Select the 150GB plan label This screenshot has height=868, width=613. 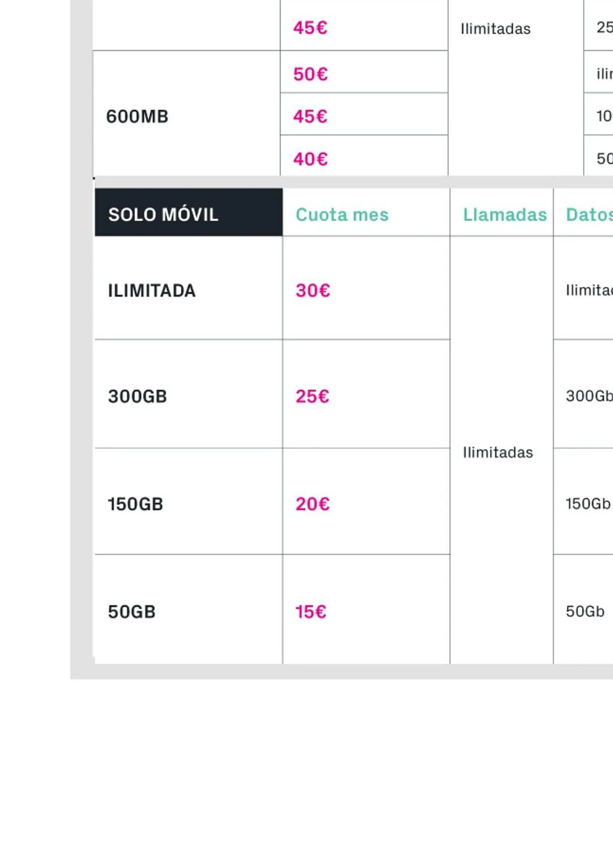click(x=135, y=504)
